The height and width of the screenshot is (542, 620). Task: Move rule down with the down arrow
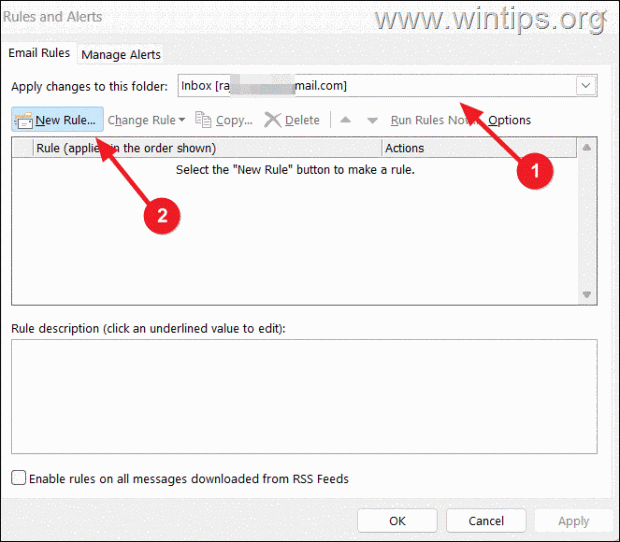tap(372, 120)
